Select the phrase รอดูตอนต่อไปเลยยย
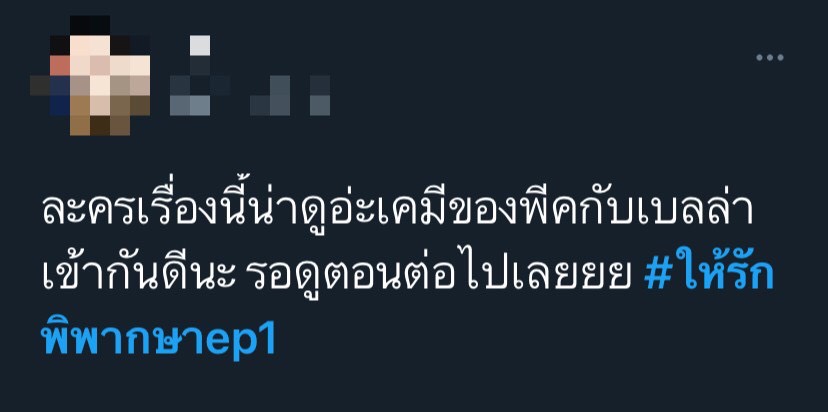Viewport: 828px width, 412px height. tap(439, 275)
